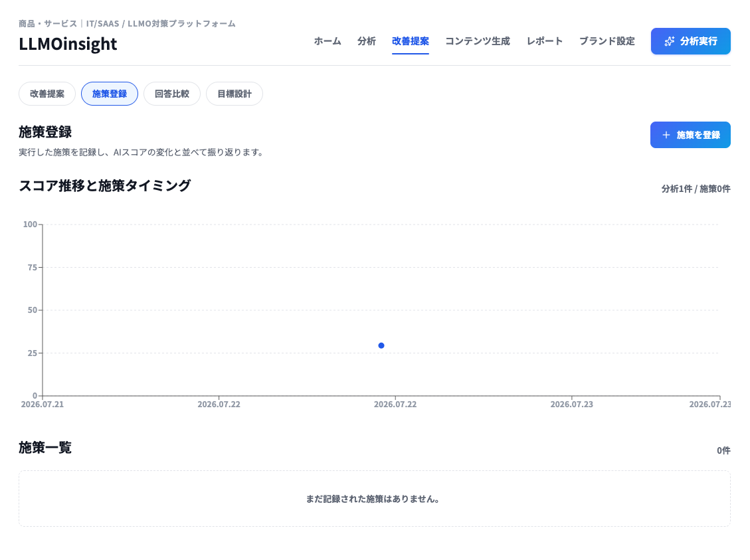Select the 改善提案 pill sub-tab
Screen dimensions: 750x560
[x=47, y=94]
